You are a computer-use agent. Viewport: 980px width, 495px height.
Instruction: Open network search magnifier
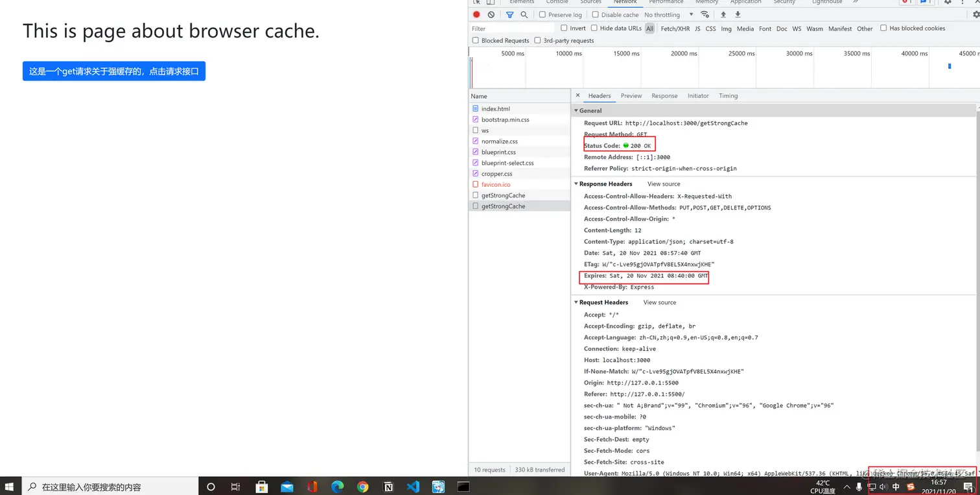pyautogui.click(x=524, y=14)
